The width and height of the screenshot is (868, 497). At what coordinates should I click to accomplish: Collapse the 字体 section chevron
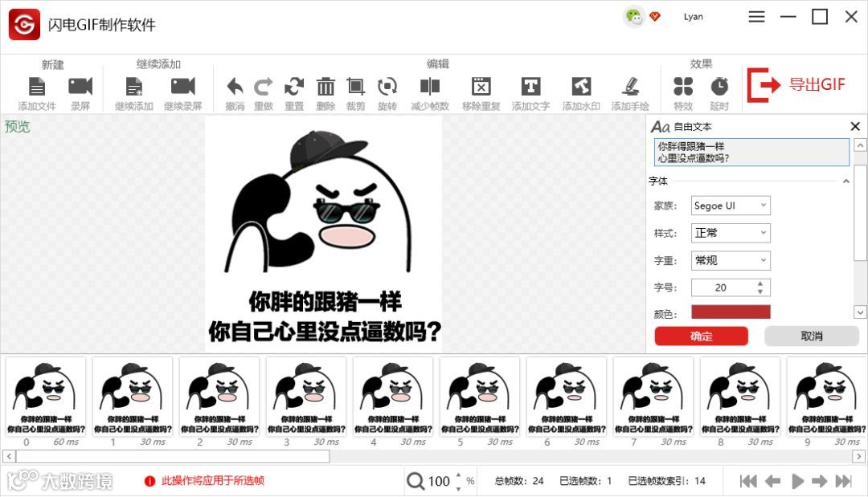(845, 181)
